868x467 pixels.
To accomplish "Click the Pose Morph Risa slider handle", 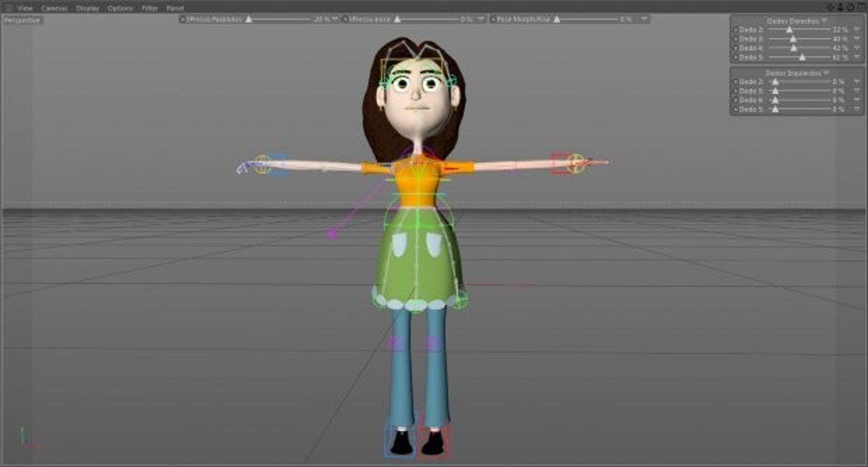I will tap(557, 19).
